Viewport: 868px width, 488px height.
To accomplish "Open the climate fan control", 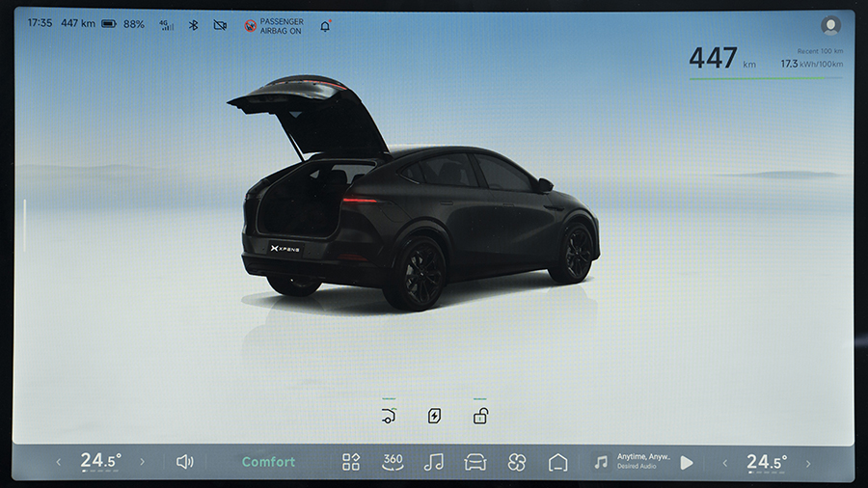I will pos(517,462).
